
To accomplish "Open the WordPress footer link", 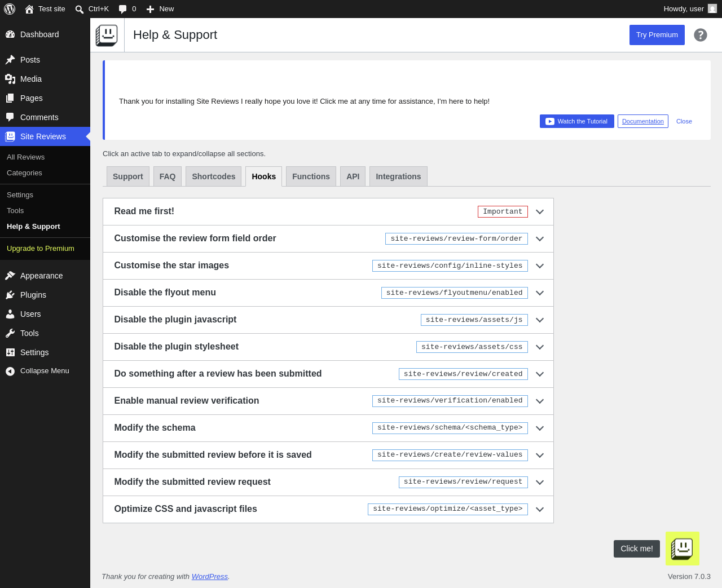I will pyautogui.click(x=210, y=577).
